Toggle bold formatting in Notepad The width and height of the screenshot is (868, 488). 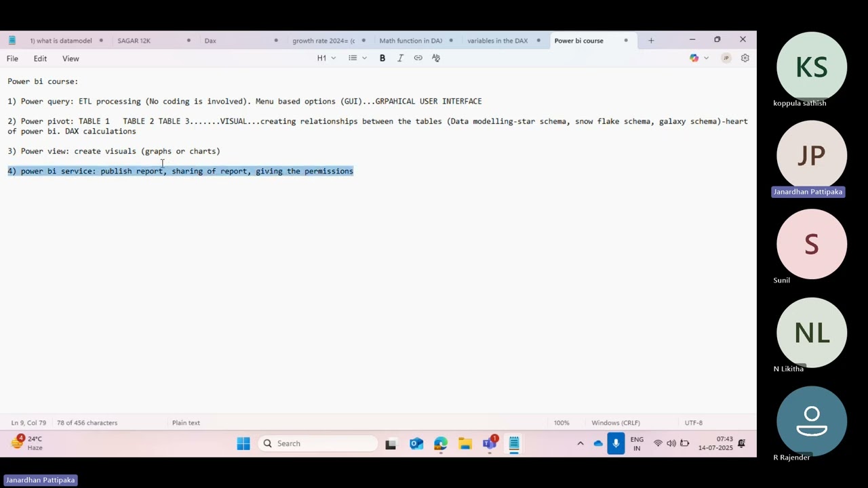pos(382,58)
